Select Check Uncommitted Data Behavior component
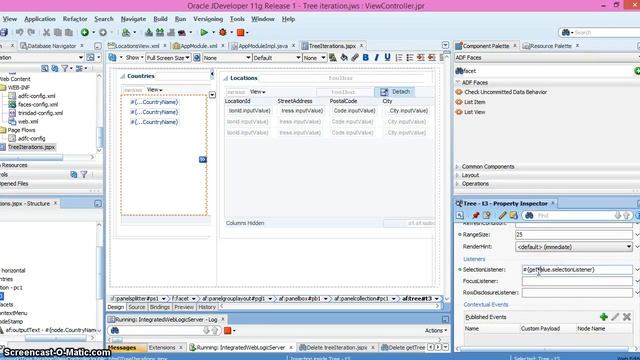640x360 pixels. (x=505, y=92)
